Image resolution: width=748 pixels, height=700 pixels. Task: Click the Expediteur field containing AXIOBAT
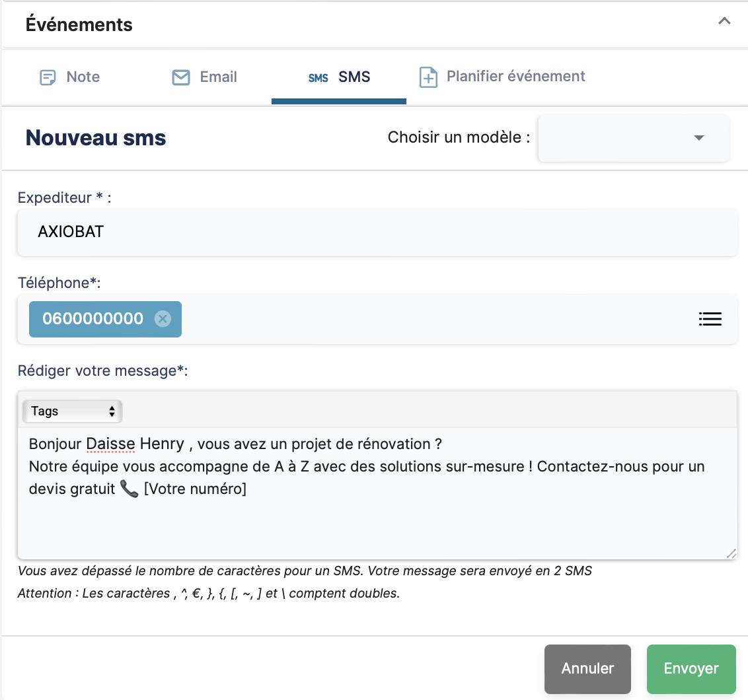point(377,232)
